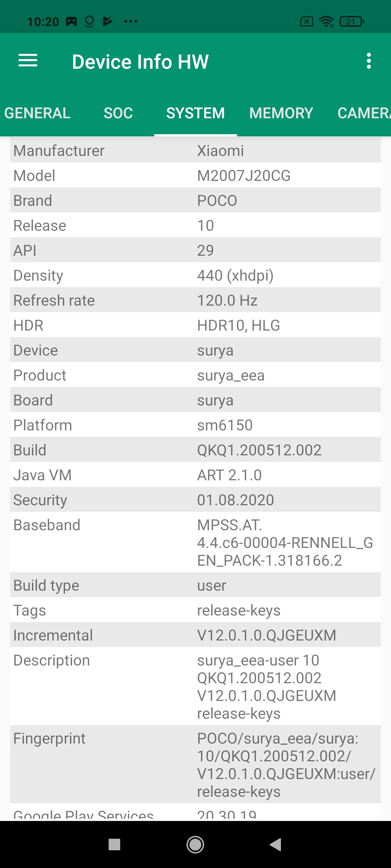Screen dimensions: 391x868
Task: Open the three-dot overflow menu
Action: 369,61
